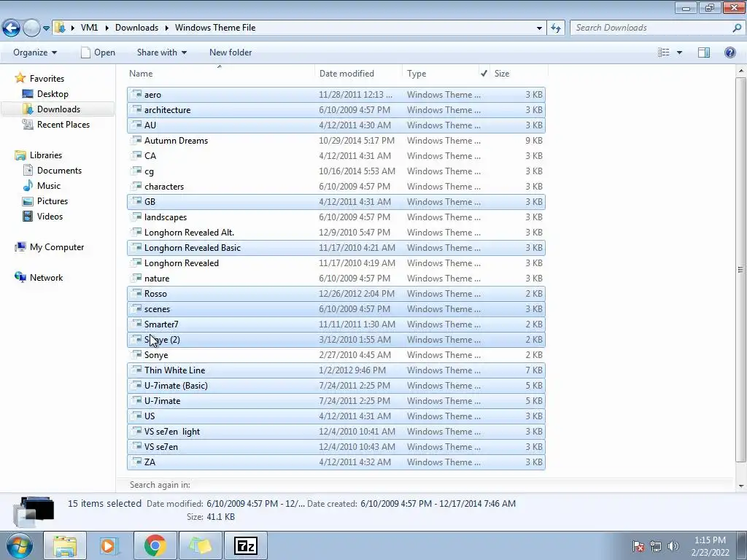The image size is (747, 560).
Task: Click the search magnifier icon
Action: pyautogui.click(x=737, y=28)
